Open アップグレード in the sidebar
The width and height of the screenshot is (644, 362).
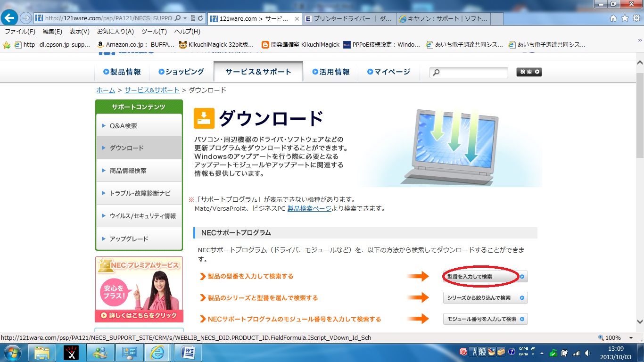tap(139, 239)
